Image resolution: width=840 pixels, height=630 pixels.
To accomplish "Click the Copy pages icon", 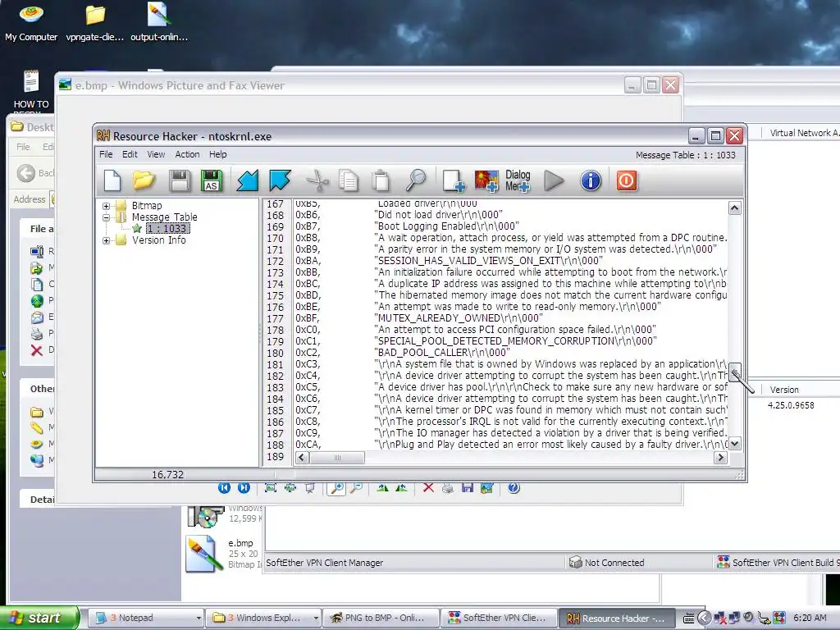I will (x=349, y=180).
